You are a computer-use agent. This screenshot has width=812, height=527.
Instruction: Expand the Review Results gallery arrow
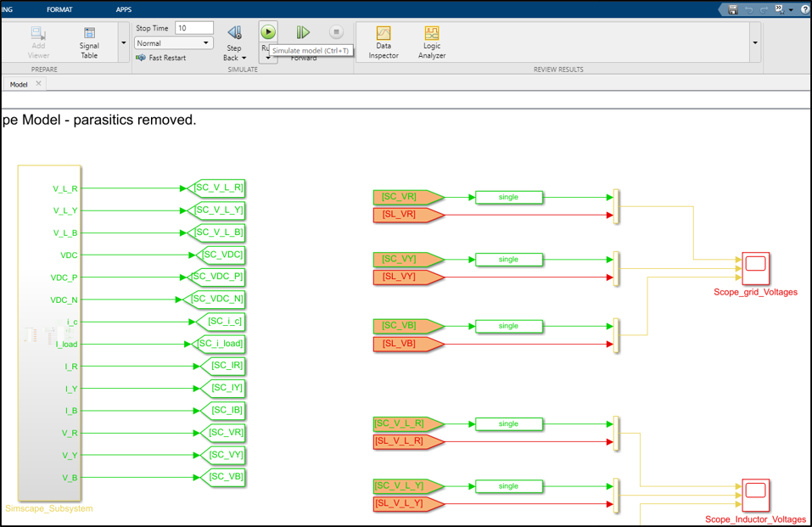point(754,43)
